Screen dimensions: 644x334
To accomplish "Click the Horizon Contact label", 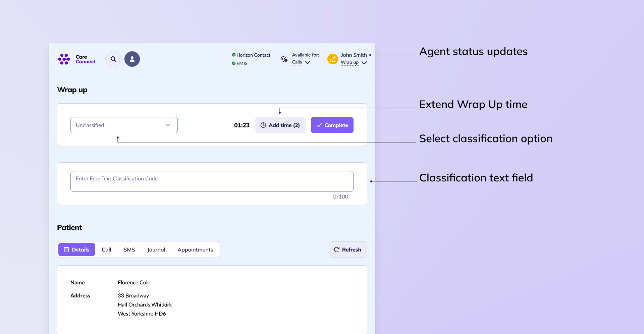I will 253,55.
